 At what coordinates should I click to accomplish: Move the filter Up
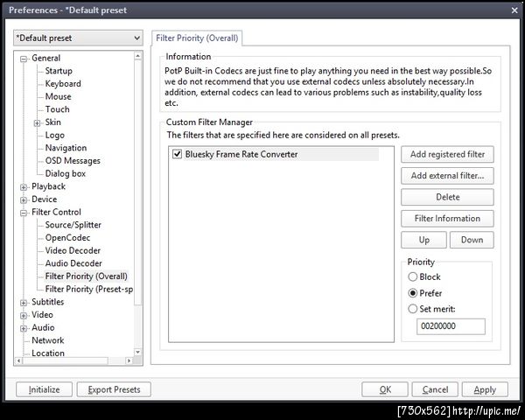click(x=423, y=240)
